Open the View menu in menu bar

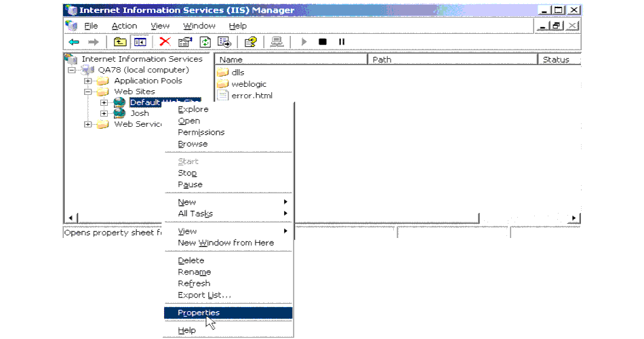tap(160, 26)
